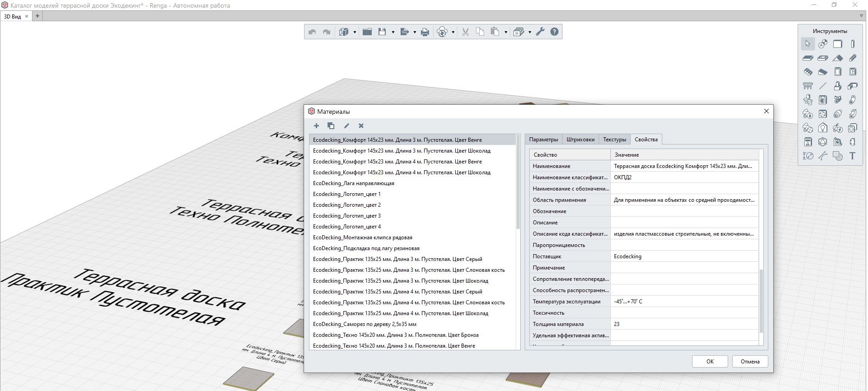Open the 3D view mode dropdown arrow

click(355, 32)
